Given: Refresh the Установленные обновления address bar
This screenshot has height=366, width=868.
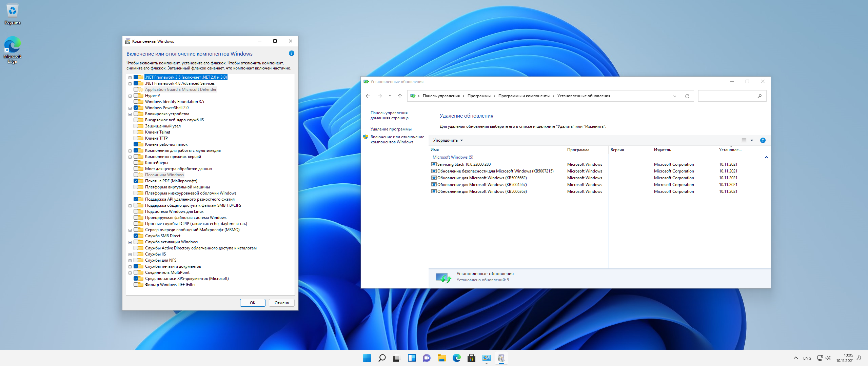Looking at the screenshot, I should tap(687, 96).
